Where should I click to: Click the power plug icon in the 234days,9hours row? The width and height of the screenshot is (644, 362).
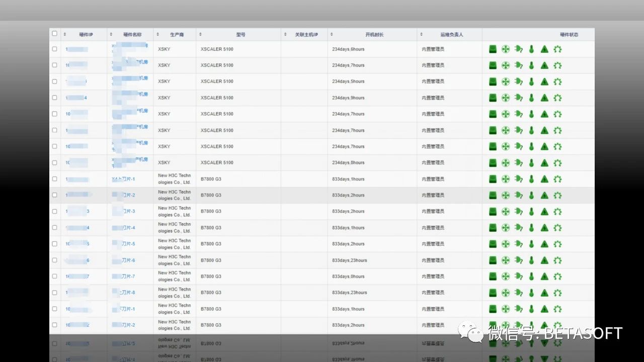click(x=519, y=98)
